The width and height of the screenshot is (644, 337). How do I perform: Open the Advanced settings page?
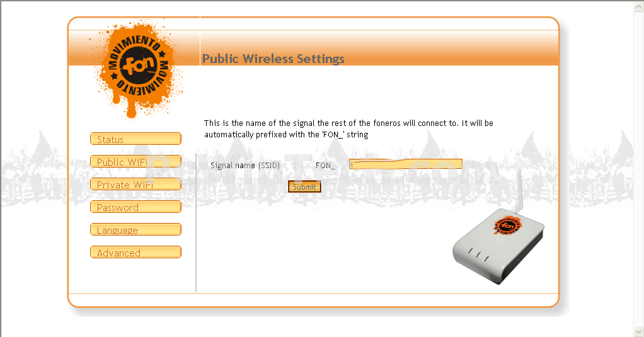tap(135, 252)
